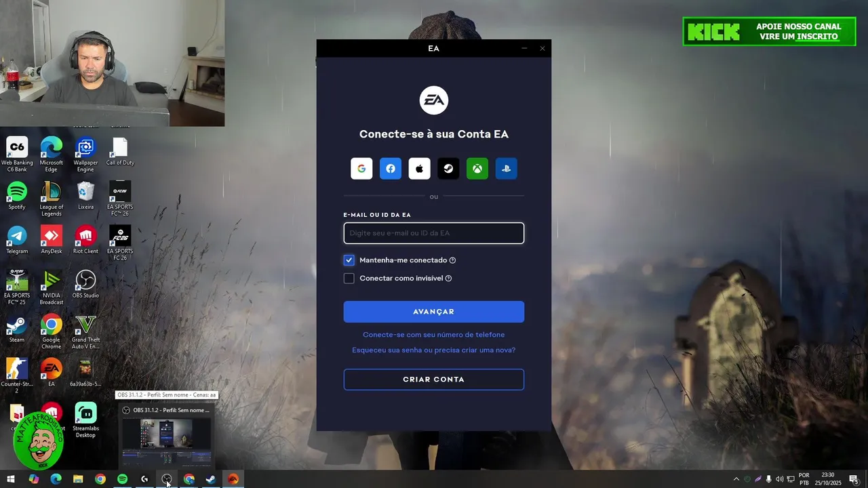Image resolution: width=868 pixels, height=488 pixels.
Task: Open Copilot from the taskbar
Action: (33, 479)
